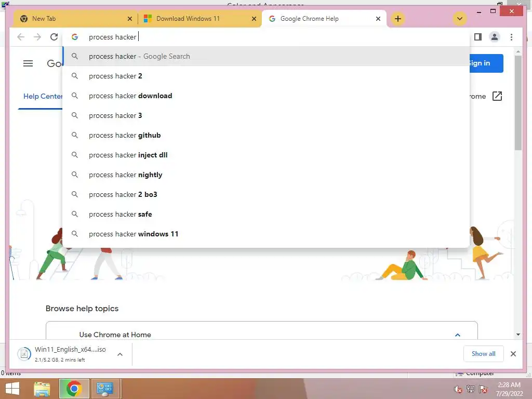Click the Chrome icon in the taskbar

[74, 389]
